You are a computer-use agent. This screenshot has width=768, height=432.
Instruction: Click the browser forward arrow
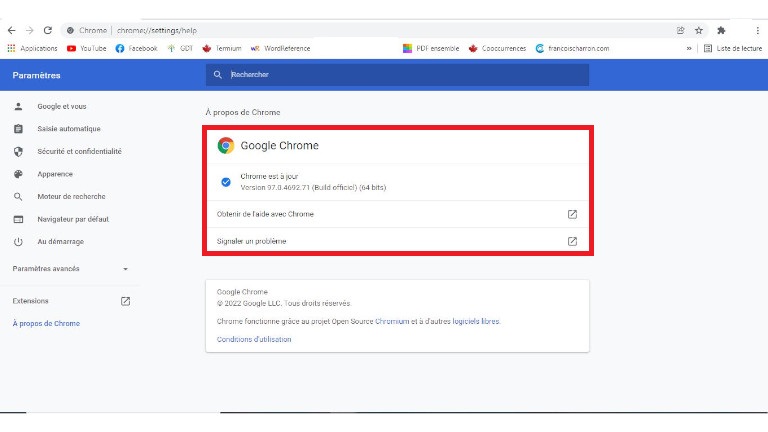click(29, 30)
